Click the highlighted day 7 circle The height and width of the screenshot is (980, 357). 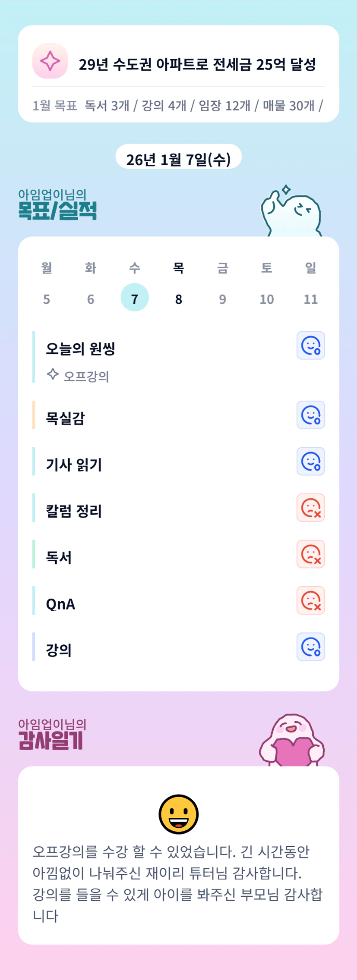135,298
